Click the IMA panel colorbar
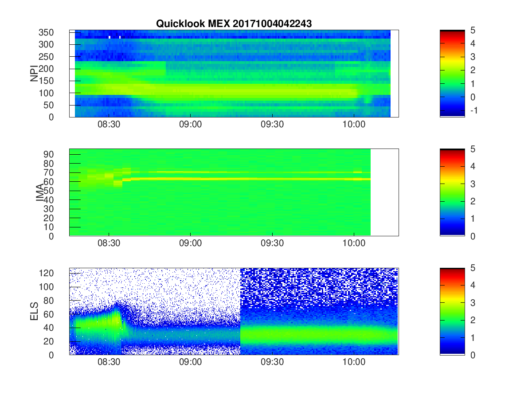532x399 pixels. [452, 192]
